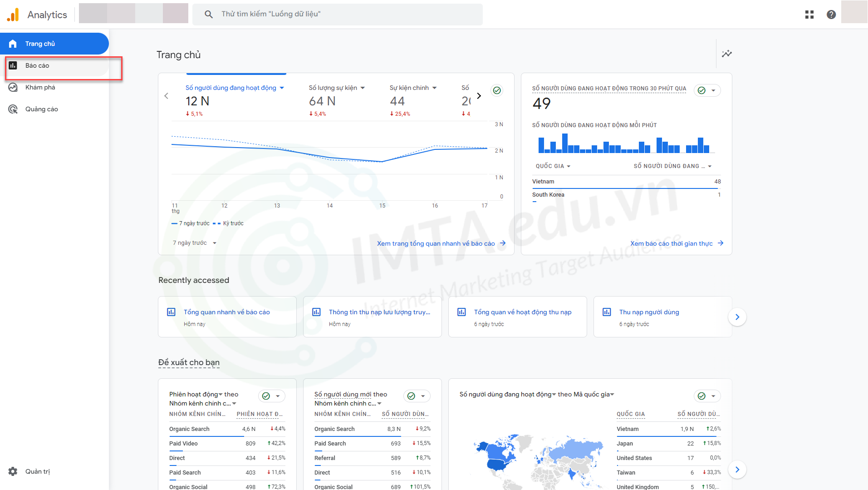868x490 pixels.
Task: Click the Quảng cáo advertising icon
Action: [x=13, y=109]
